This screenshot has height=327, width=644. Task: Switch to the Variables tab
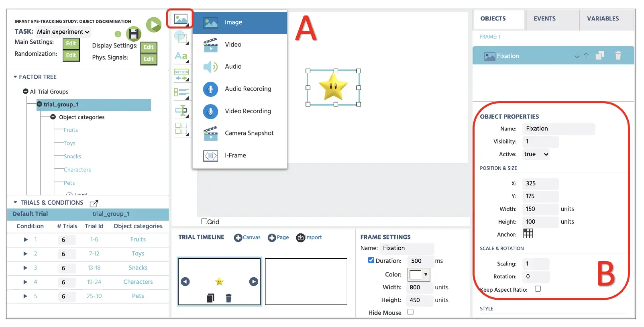(606, 19)
